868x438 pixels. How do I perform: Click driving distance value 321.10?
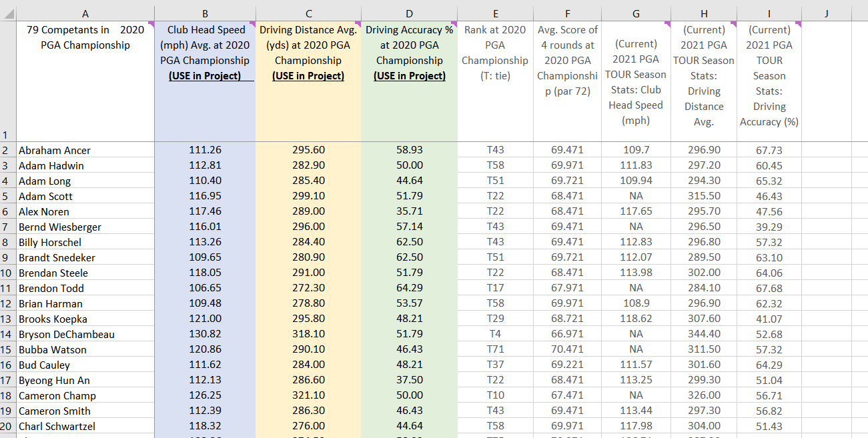click(x=308, y=395)
